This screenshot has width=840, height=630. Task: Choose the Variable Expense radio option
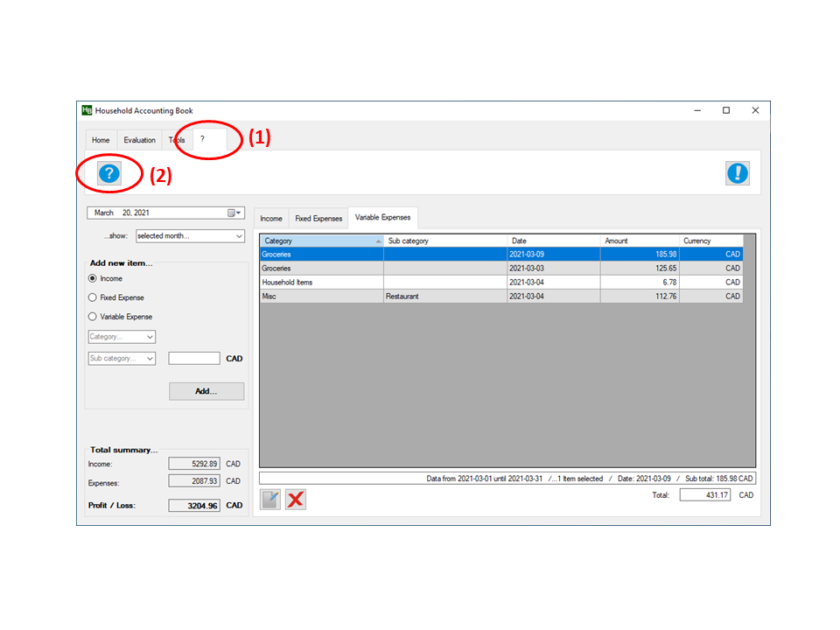point(93,317)
